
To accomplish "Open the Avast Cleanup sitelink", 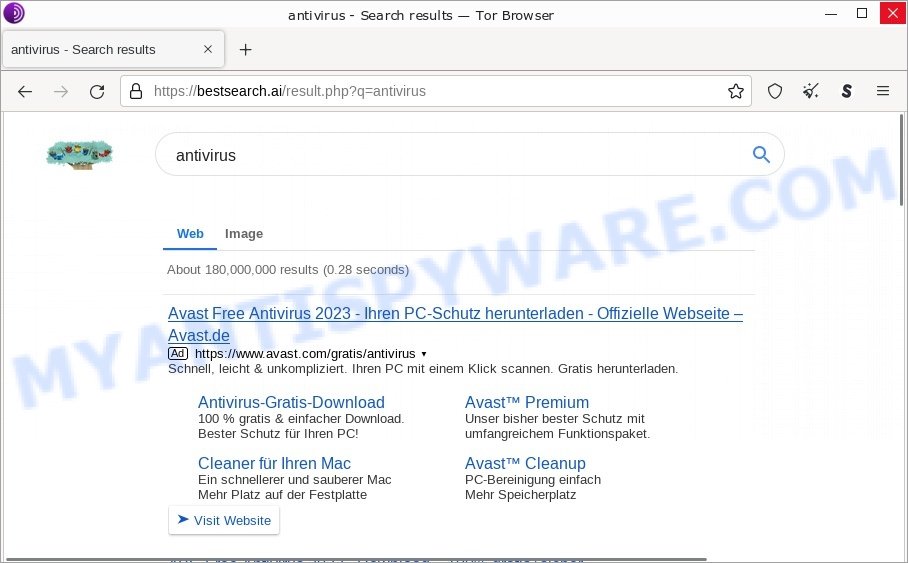I will (525, 463).
